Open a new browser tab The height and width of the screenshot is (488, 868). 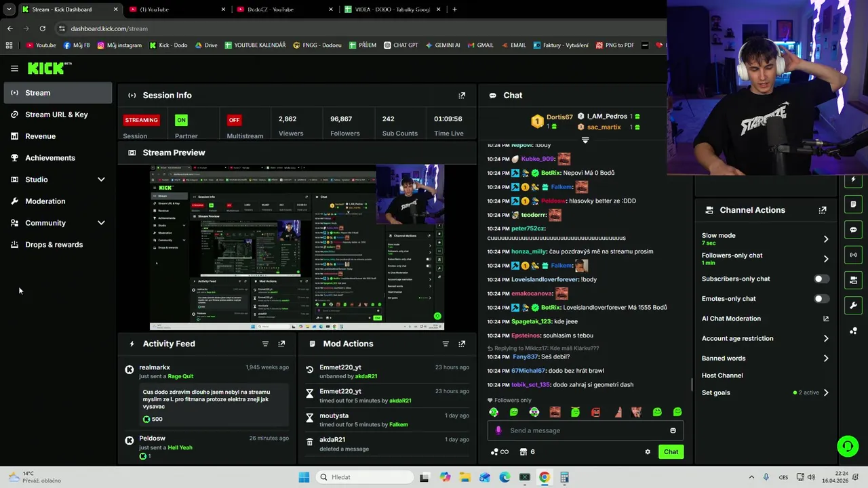pos(454,9)
